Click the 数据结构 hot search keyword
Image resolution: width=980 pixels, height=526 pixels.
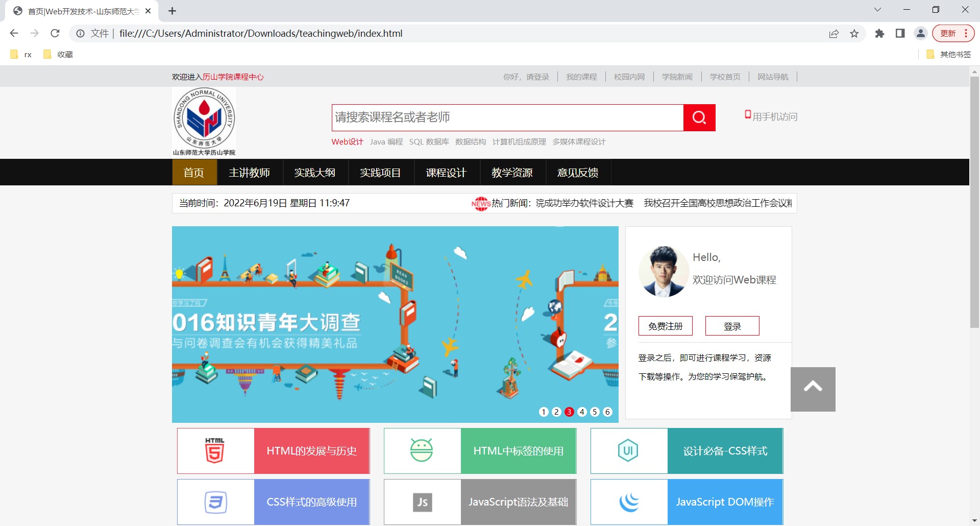[x=471, y=142]
